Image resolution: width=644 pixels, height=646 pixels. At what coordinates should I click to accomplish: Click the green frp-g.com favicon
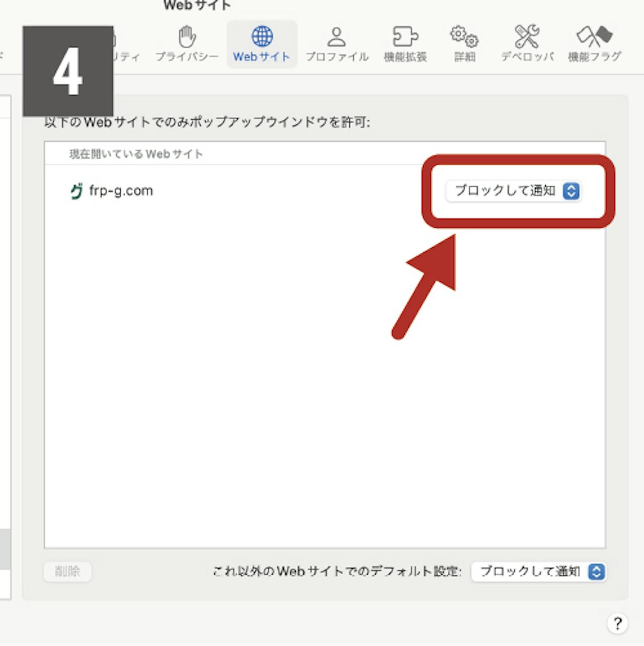click(76, 191)
